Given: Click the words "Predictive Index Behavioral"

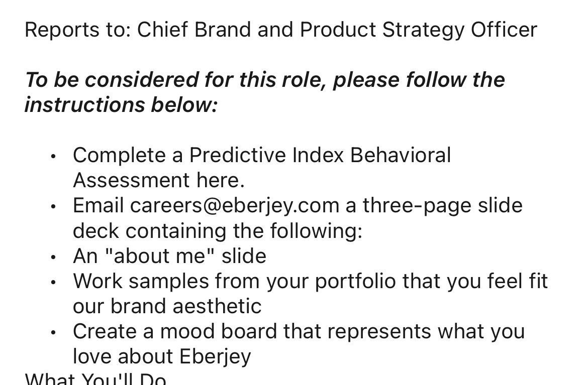Looking at the screenshot, I should pyautogui.click(x=320, y=155).
